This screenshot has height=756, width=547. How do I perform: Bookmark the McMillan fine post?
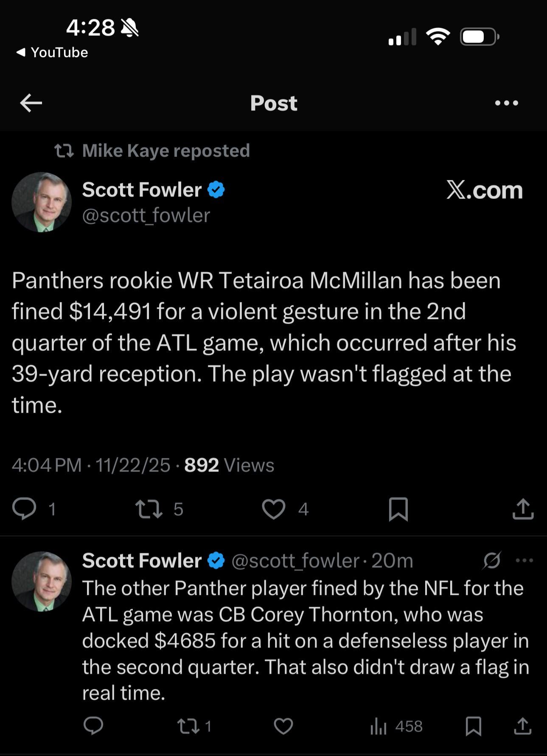pyautogui.click(x=398, y=509)
